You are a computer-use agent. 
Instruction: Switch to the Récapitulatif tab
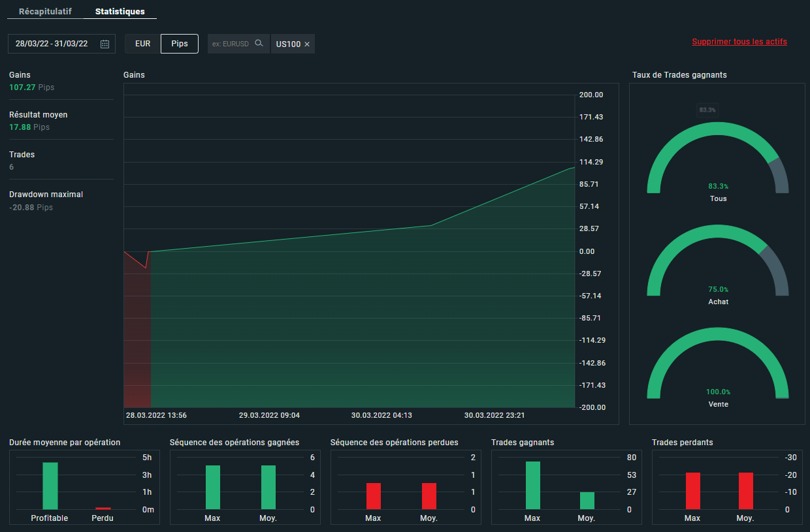pos(45,12)
